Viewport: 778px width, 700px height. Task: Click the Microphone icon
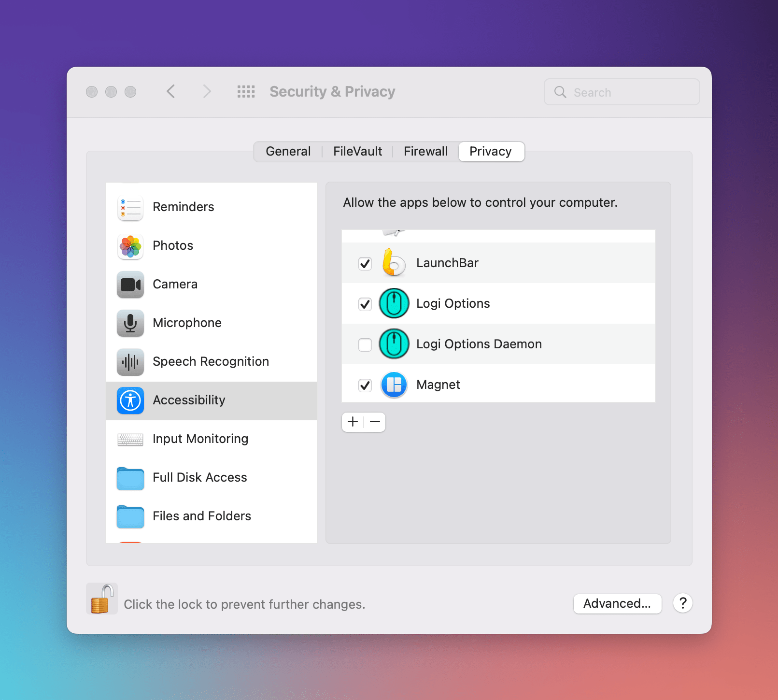pos(130,323)
